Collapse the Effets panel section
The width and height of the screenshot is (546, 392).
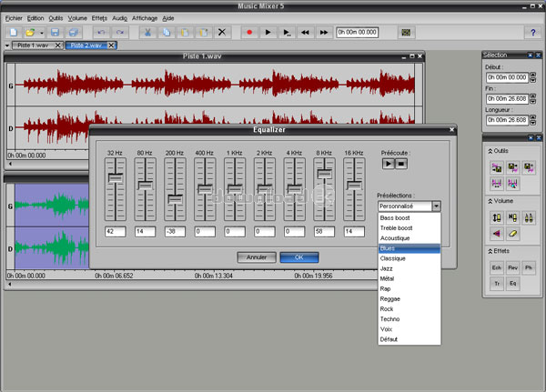(491, 251)
